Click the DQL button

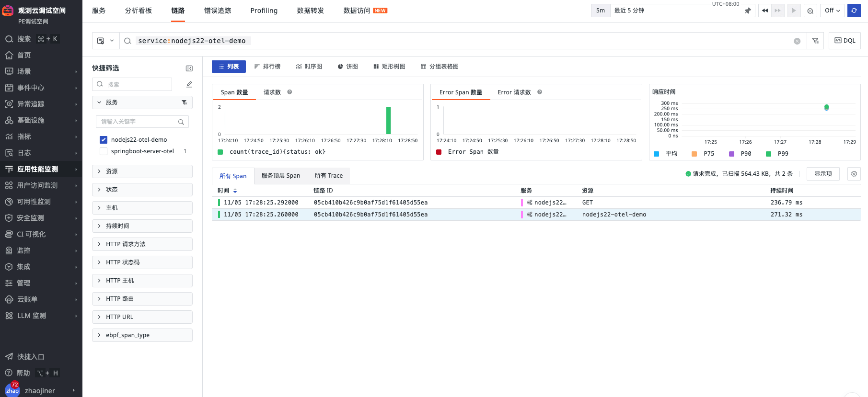coord(845,41)
